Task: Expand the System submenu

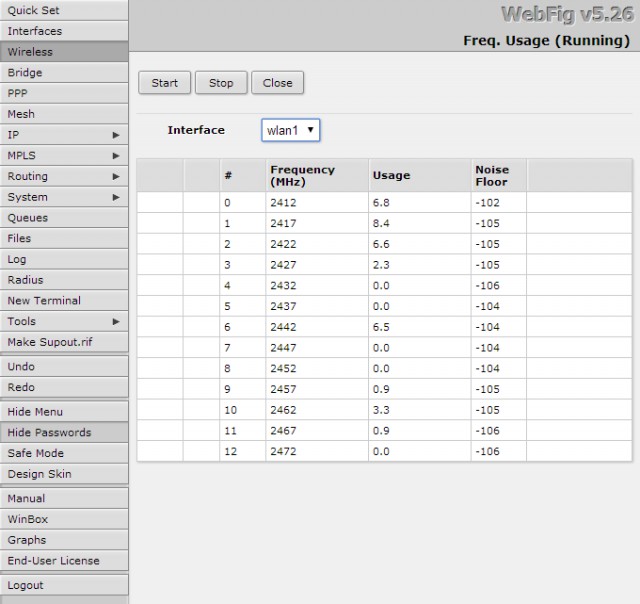Action: tap(64, 197)
